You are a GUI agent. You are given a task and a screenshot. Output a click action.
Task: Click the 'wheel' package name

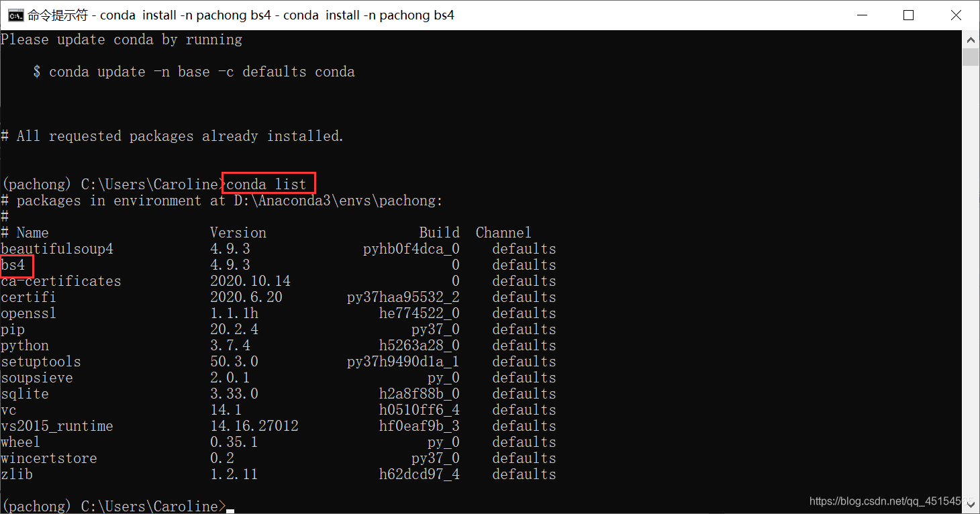pos(21,442)
